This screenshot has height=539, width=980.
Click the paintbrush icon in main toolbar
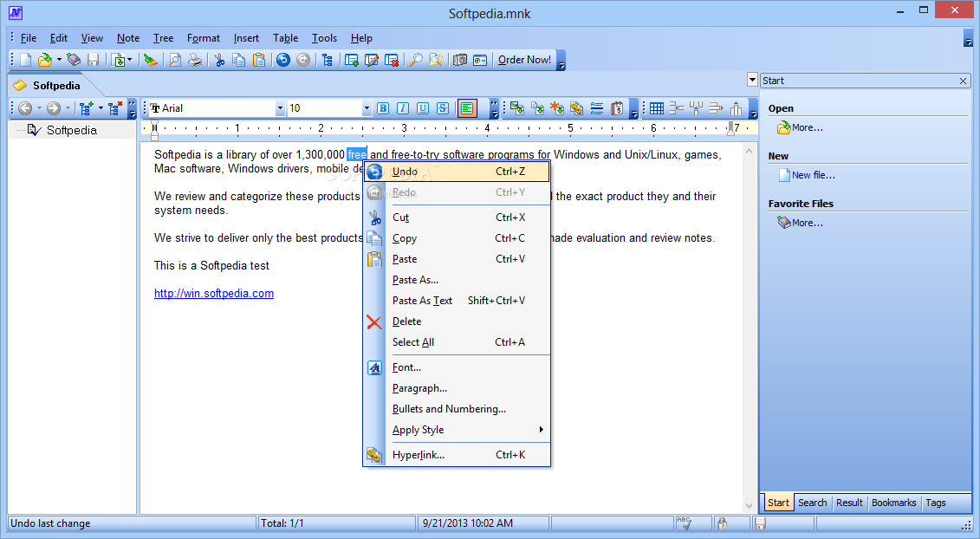150,60
